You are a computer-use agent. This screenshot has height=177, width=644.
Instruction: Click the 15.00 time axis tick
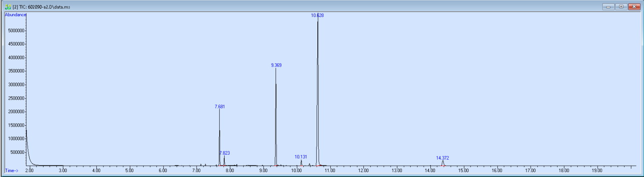(464, 170)
